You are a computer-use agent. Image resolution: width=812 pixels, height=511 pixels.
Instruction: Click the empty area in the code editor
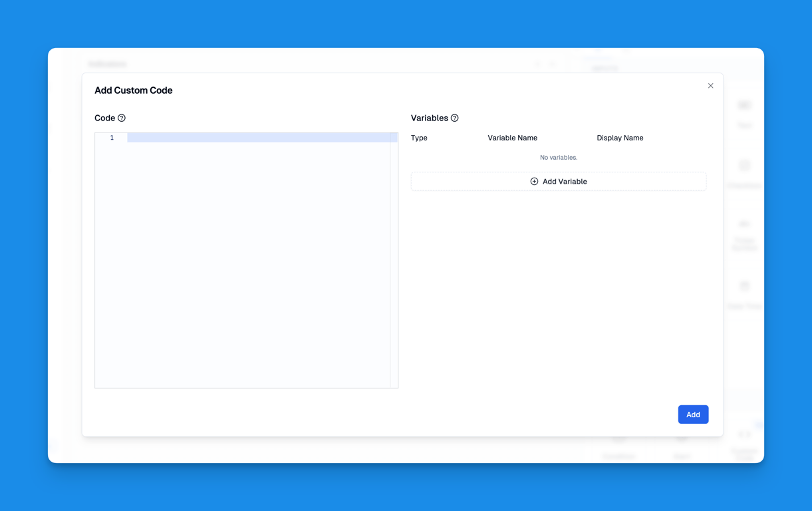[253, 266]
